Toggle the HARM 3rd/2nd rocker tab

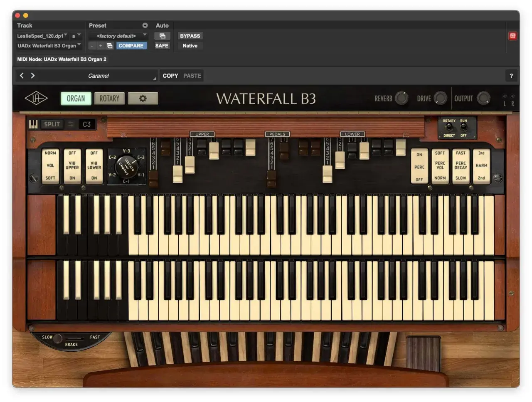pos(481,165)
